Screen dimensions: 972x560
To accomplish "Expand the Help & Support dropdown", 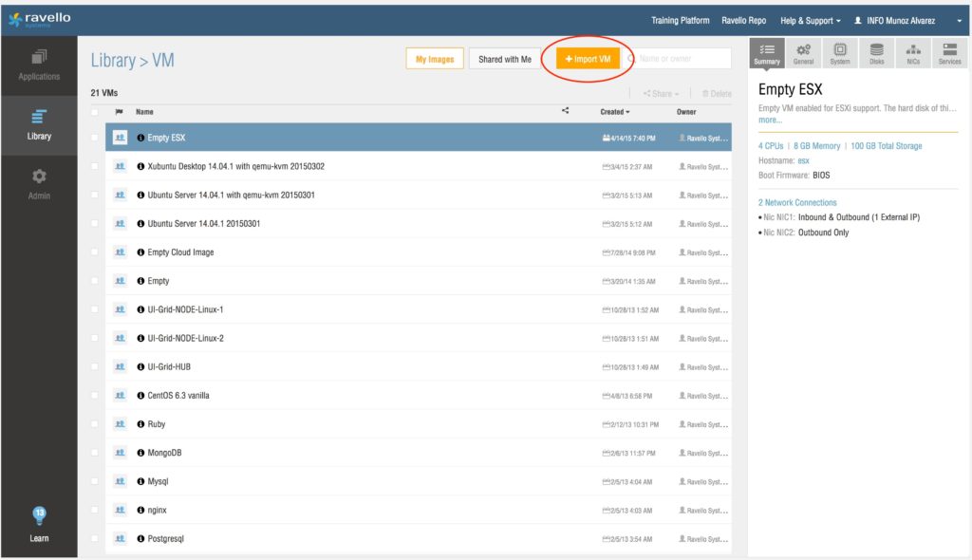I will (811, 21).
